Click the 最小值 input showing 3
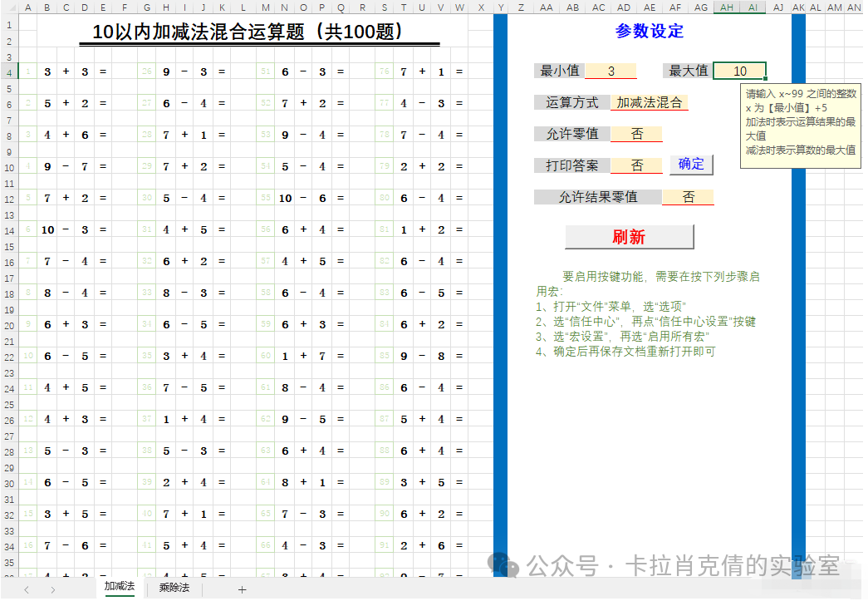This screenshot has height=601, width=868. coord(611,71)
